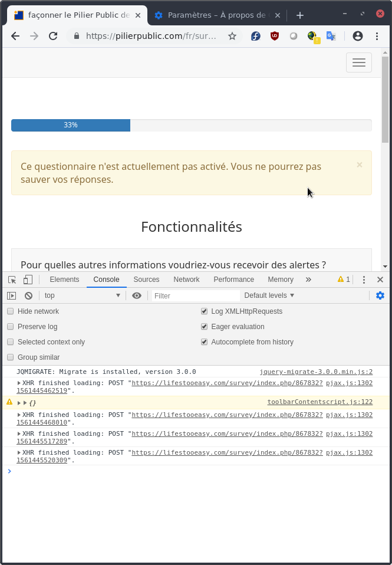Switch to the Network tab
Viewport: 392px width, 565px height.
coord(186,280)
